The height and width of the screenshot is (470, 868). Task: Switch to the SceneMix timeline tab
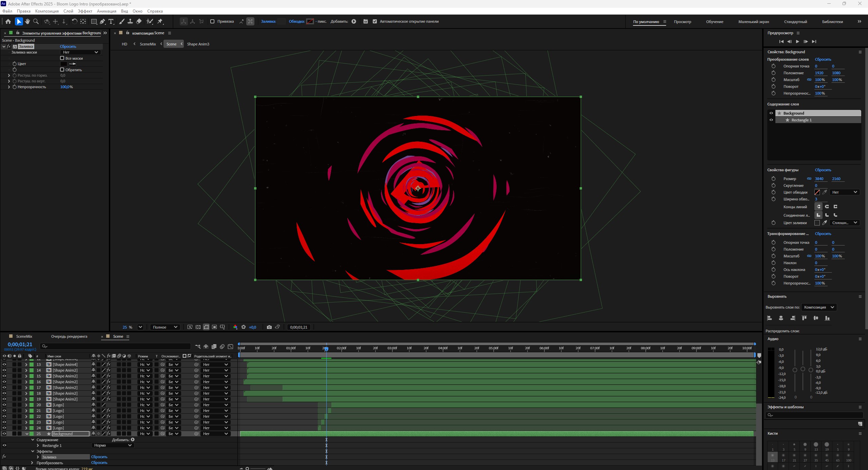click(x=24, y=336)
